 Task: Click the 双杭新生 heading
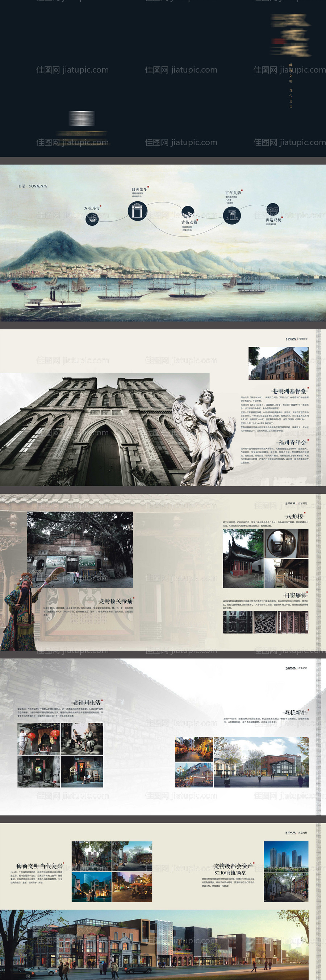295,712
